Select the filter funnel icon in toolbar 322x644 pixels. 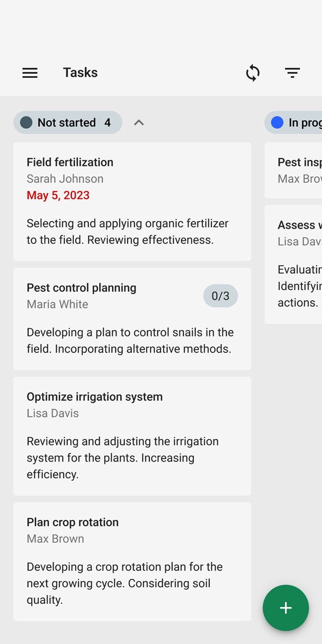tap(292, 72)
